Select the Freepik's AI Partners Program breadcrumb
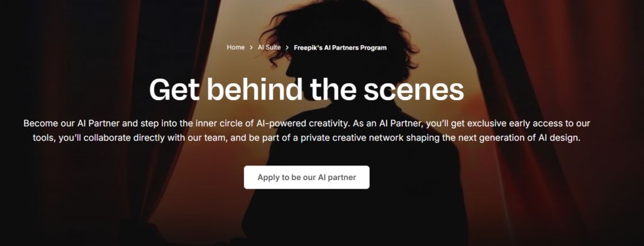This screenshot has width=644, height=246. [x=340, y=48]
